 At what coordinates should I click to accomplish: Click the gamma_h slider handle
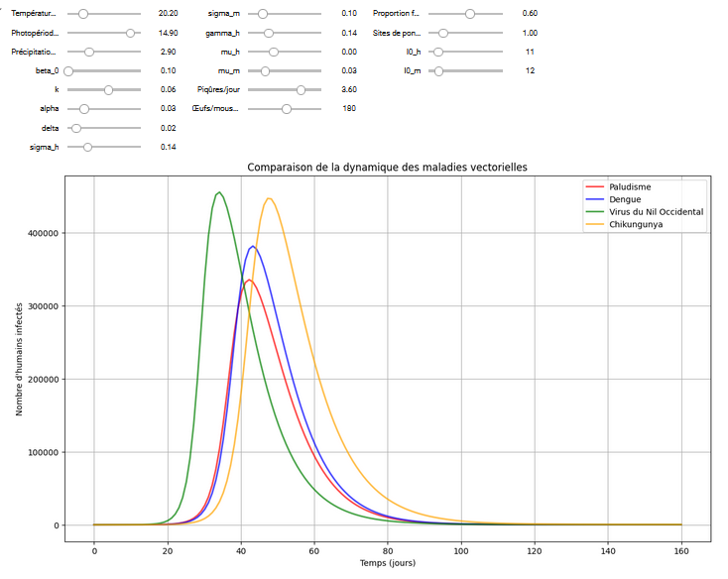point(269,33)
